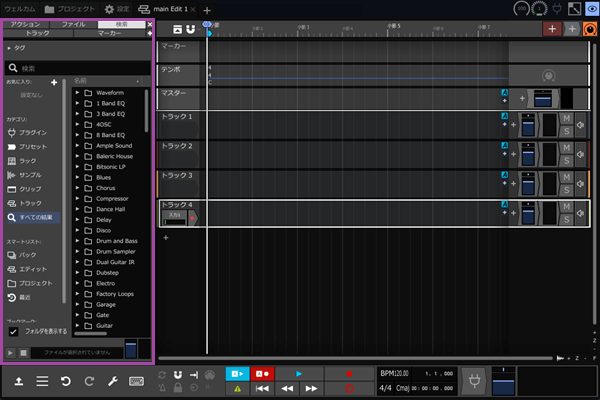
Task: Click the 検索 search input field
Action: (x=80, y=68)
